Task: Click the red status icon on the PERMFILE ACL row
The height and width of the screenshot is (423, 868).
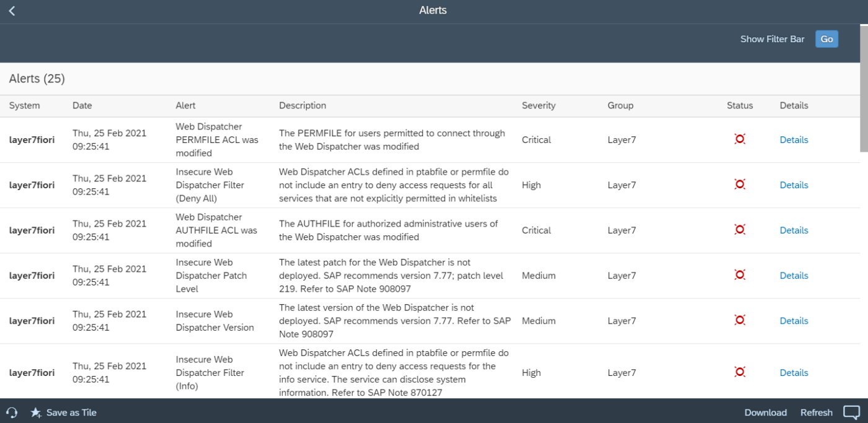Action: [x=740, y=139]
